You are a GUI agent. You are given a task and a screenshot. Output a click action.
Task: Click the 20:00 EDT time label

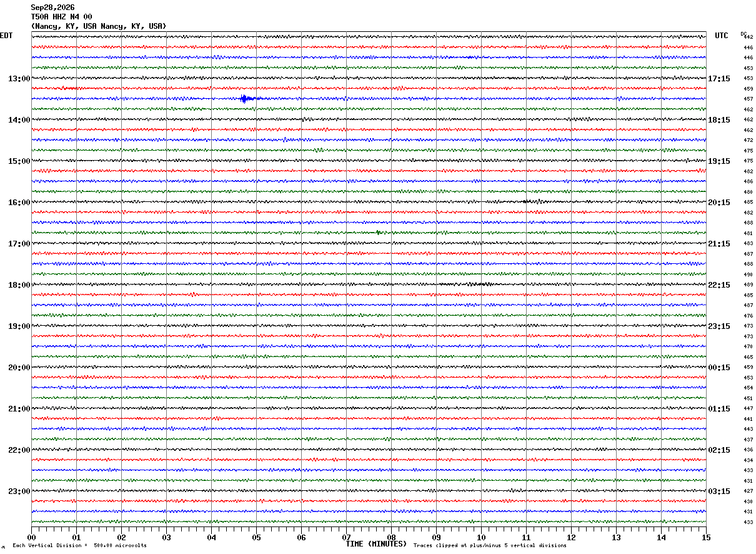(x=19, y=368)
